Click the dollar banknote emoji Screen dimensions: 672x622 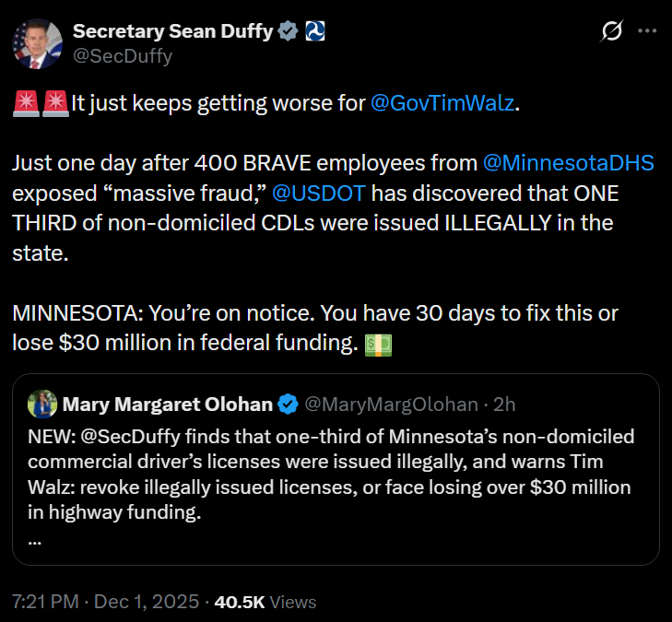[x=379, y=344]
